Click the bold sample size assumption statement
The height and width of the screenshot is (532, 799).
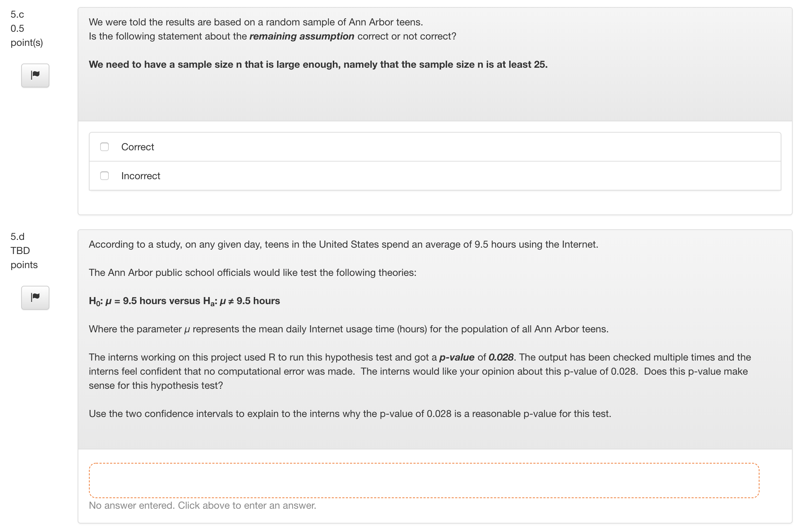318,65
